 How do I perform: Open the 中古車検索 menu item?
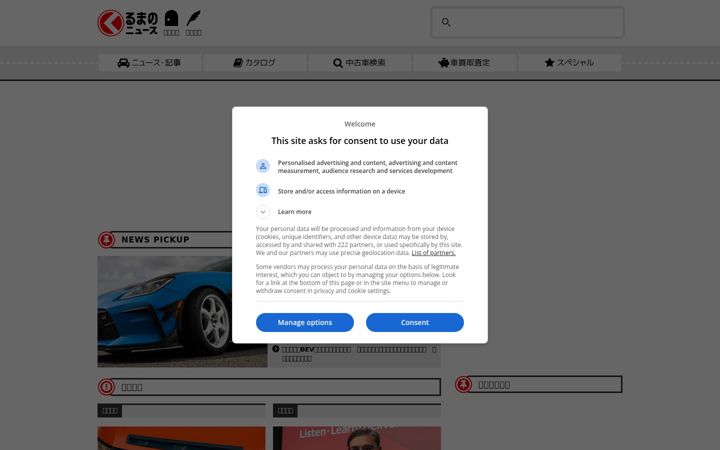(360, 62)
